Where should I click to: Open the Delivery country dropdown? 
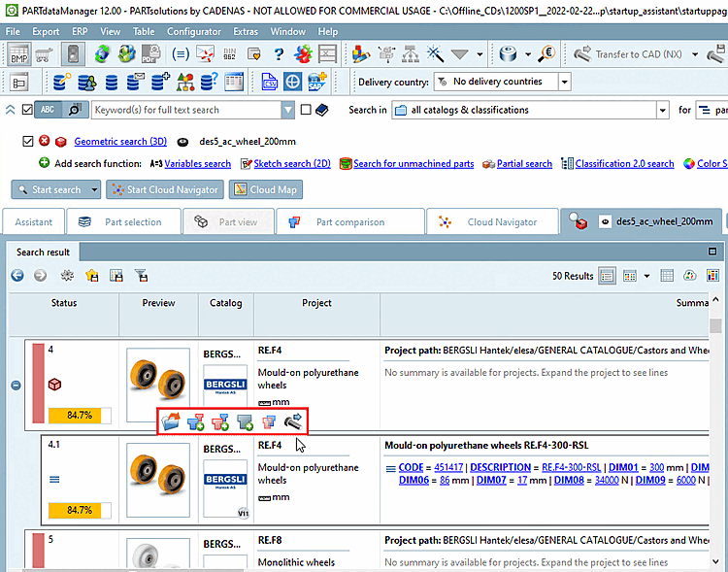tap(565, 82)
